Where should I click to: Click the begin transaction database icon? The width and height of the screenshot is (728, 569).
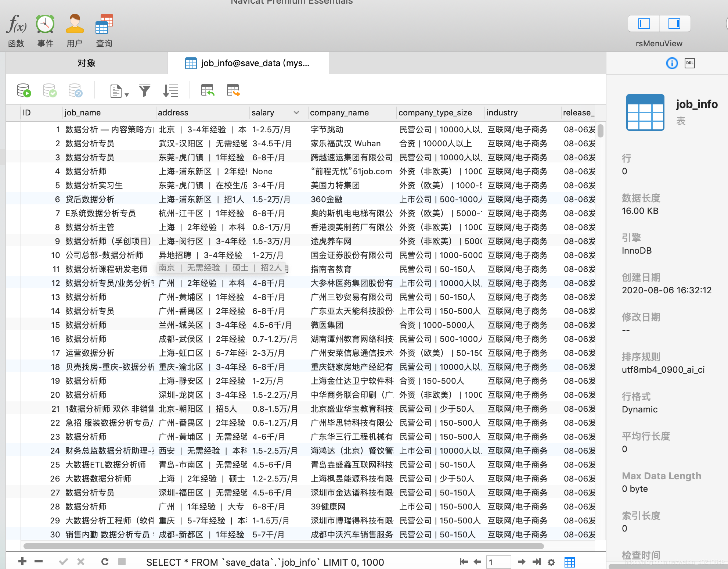coord(24,90)
